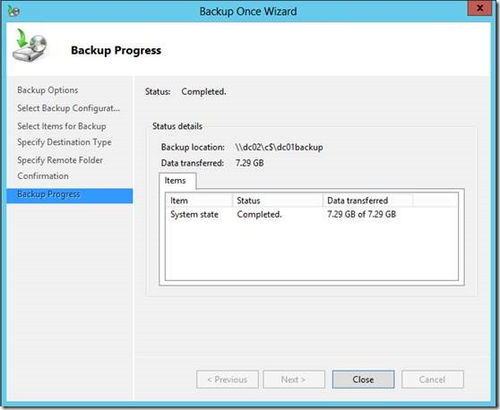Click the Next button
Viewport: 500px width, 410px height.
[x=294, y=379]
